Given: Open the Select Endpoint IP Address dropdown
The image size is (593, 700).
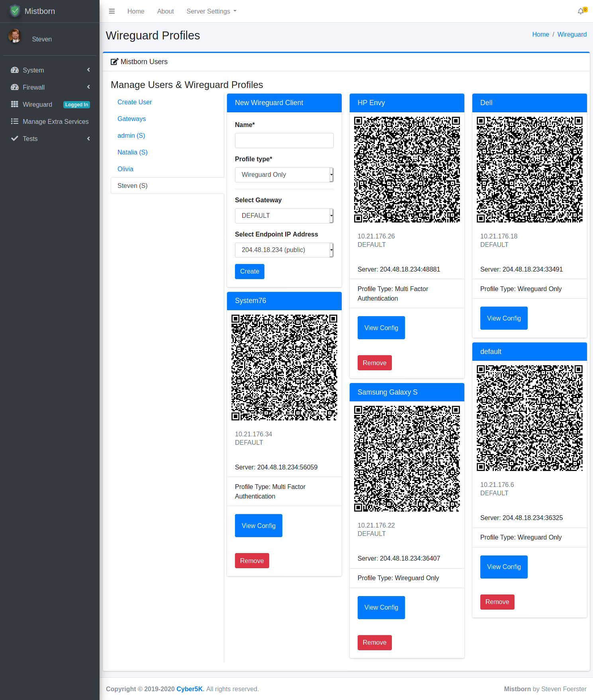Looking at the screenshot, I should (284, 250).
